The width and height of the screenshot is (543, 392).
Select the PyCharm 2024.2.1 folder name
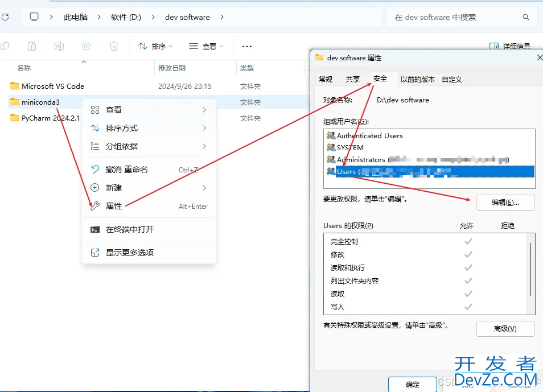point(51,118)
